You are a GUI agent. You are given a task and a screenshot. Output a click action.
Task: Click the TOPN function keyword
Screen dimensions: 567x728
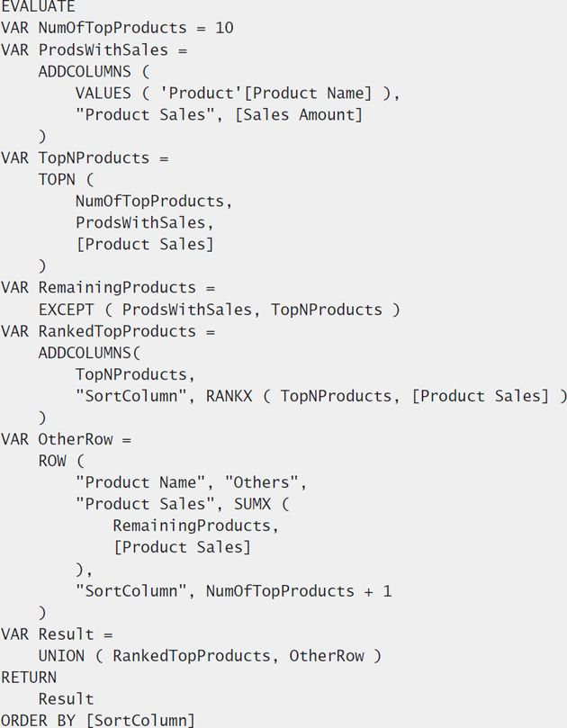tap(57, 179)
